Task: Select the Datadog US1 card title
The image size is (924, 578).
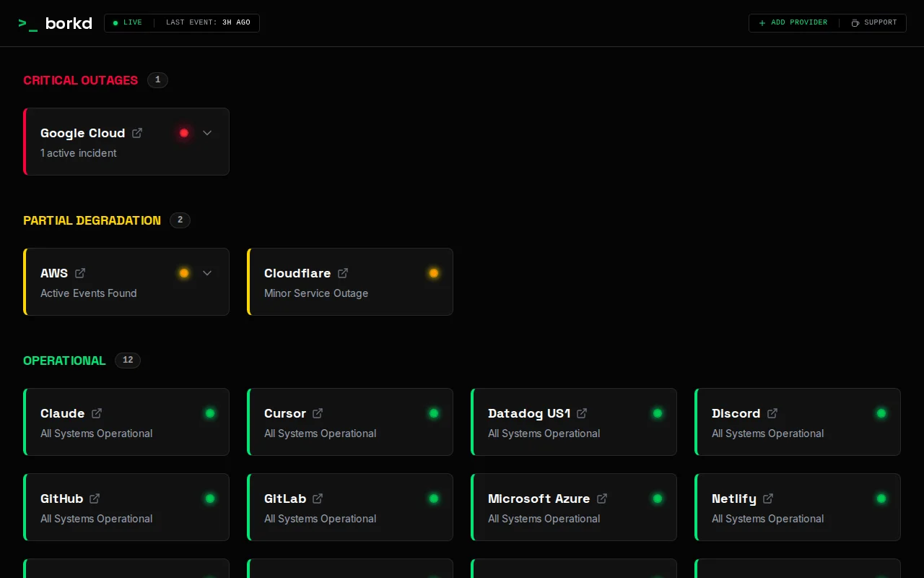Action: (x=529, y=413)
